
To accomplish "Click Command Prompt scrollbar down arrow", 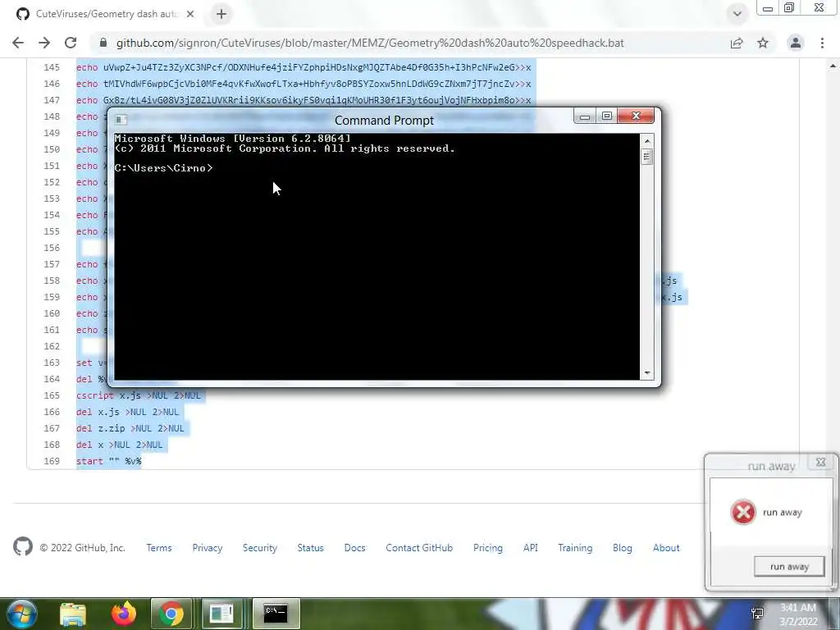I will point(647,372).
